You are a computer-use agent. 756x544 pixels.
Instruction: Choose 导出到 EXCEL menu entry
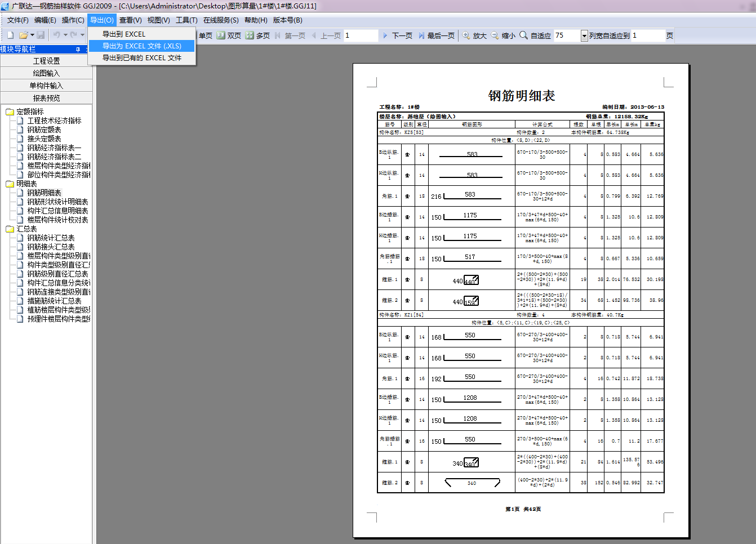click(142, 34)
